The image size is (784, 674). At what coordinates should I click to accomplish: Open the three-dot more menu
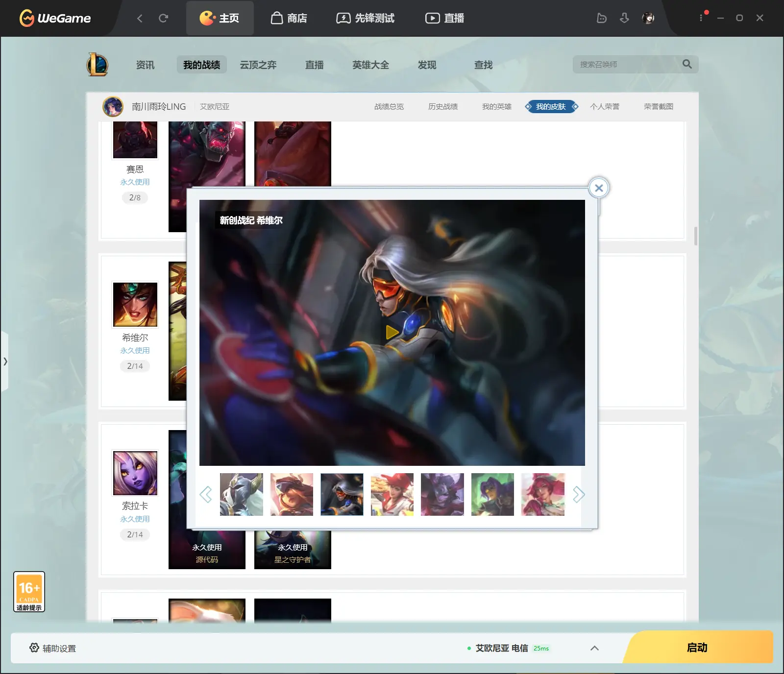(x=701, y=18)
